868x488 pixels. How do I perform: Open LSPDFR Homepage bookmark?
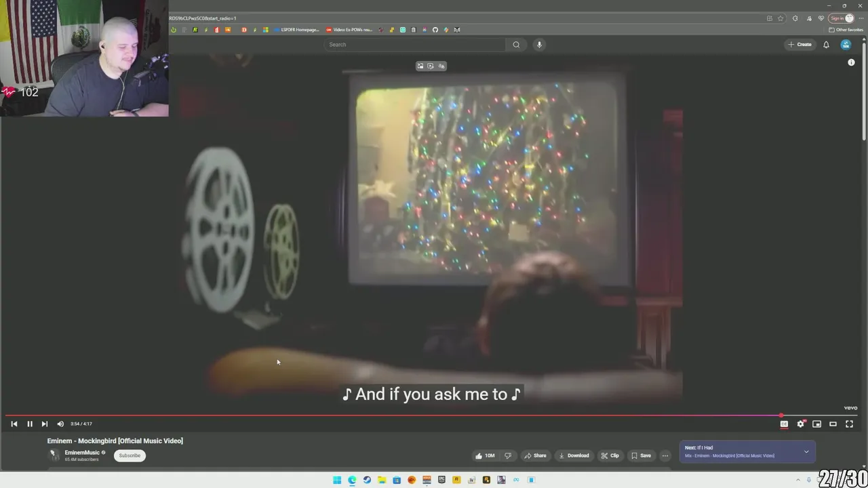click(296, 30)
